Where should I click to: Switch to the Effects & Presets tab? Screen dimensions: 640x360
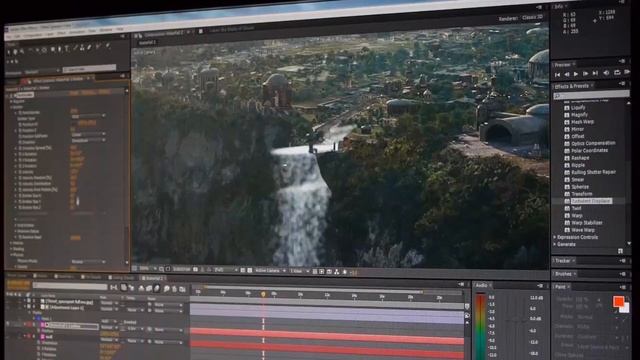(x=571, y=87)
